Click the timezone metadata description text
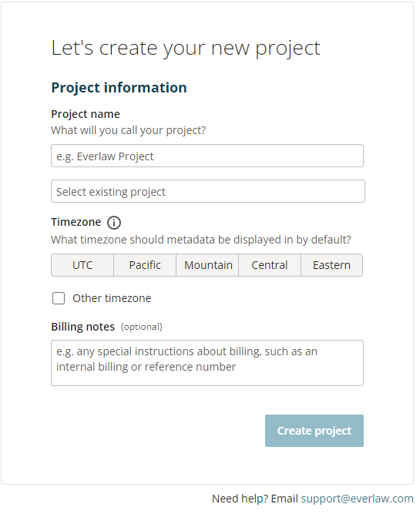420x514 pixels. pos(201,240)
